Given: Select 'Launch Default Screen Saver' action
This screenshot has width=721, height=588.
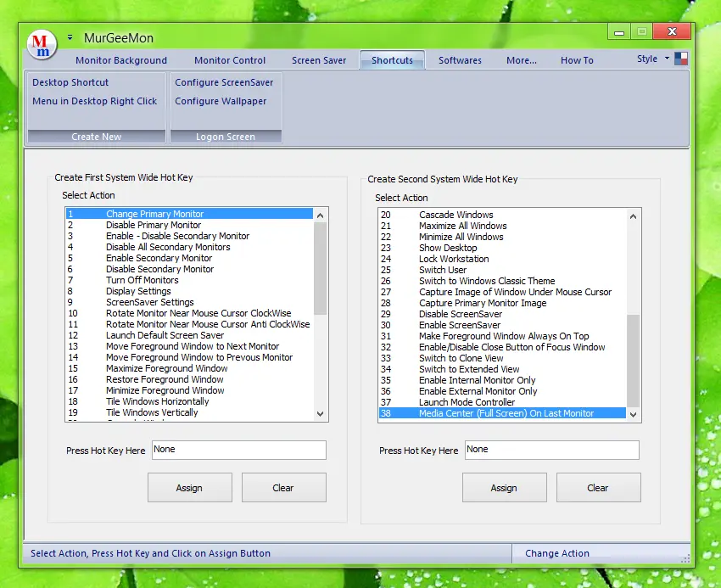Looking at the screenshot, I should (x=189, y=335).
